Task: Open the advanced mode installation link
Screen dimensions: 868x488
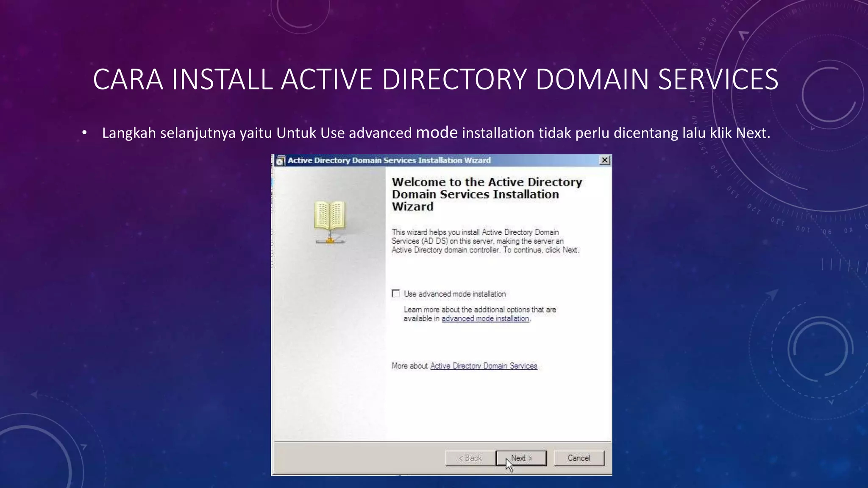Action: pyautogui.click(x=485, y=319)
